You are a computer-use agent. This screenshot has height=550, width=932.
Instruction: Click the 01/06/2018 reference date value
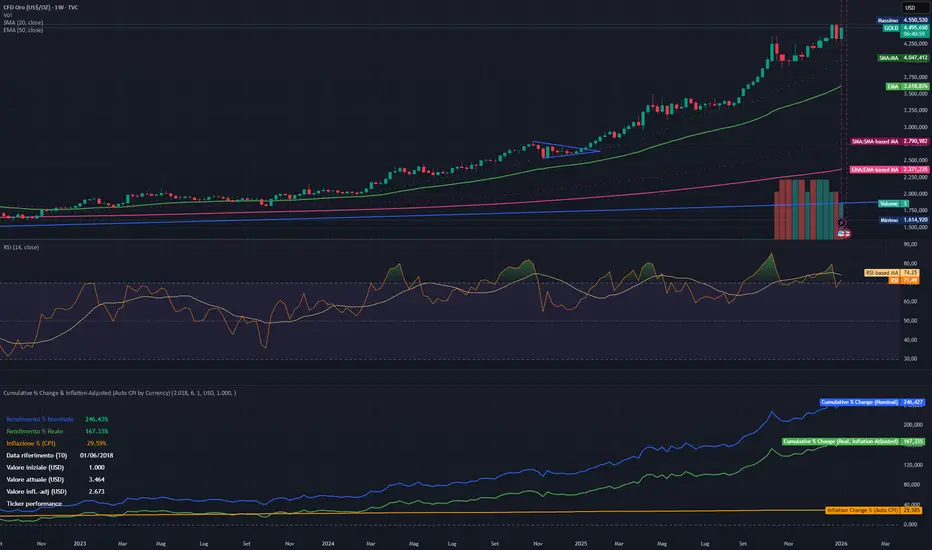click(x=96, y=455)
